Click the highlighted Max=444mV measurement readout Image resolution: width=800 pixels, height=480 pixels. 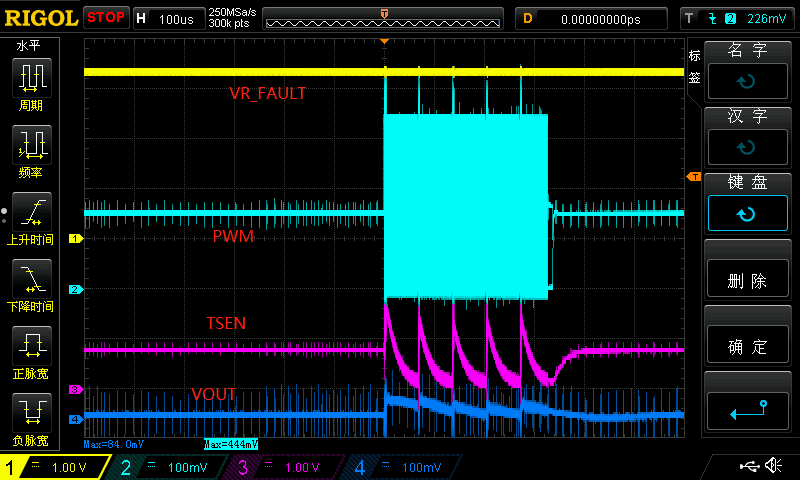pos(231,444)
